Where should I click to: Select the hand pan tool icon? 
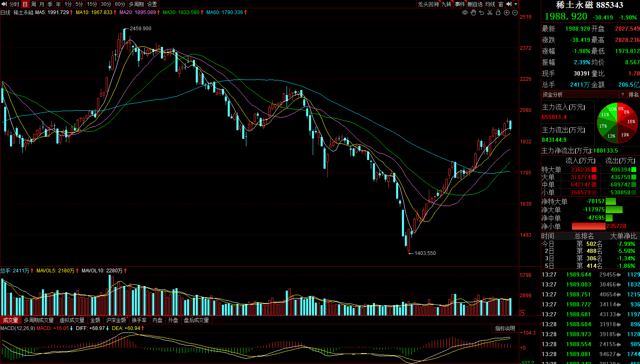tap(473, 12)
